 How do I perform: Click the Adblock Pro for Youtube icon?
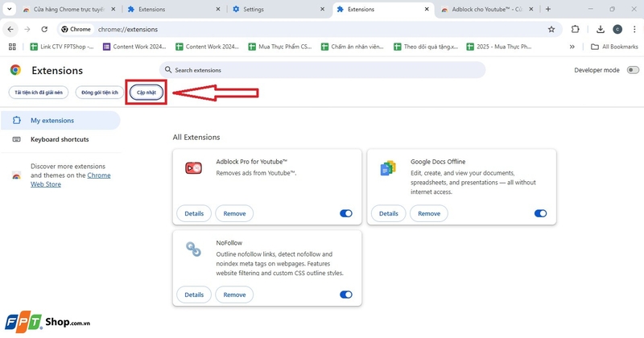coord(193,167)
